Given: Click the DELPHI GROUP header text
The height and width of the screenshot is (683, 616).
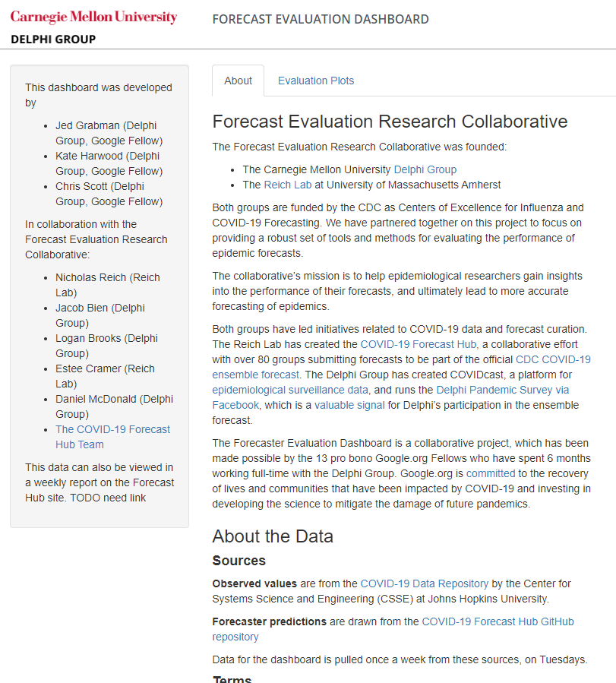Looking at the screenshot, I should 53,40.
